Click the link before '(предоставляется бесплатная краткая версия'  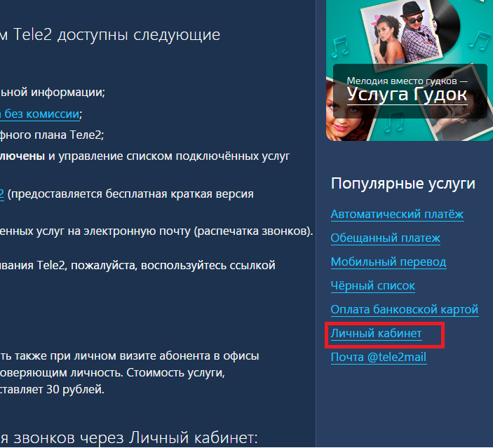click(2, 194)
